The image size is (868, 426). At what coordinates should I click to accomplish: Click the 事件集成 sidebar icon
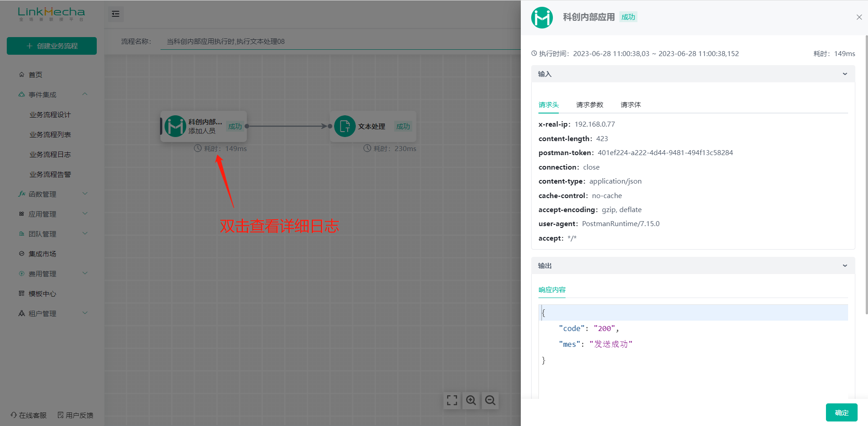[x=22, y=95]
